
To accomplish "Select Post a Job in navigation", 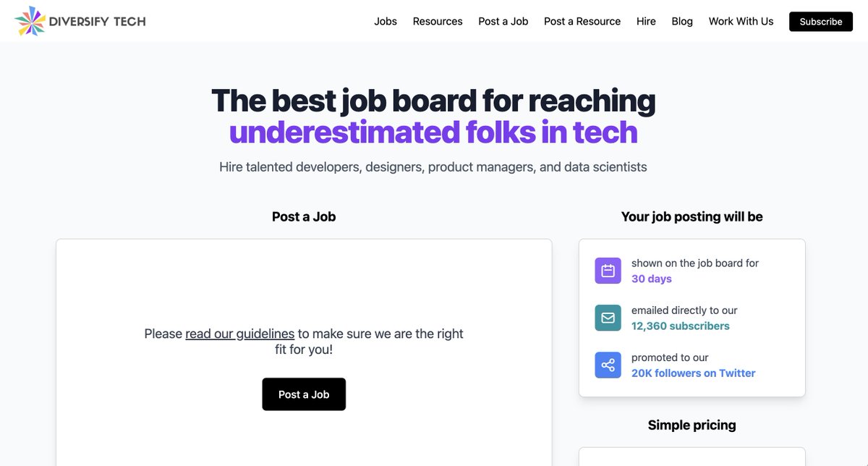I will (x=503, y=22).
